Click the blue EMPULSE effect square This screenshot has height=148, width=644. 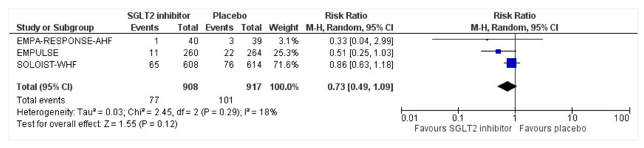498,51
